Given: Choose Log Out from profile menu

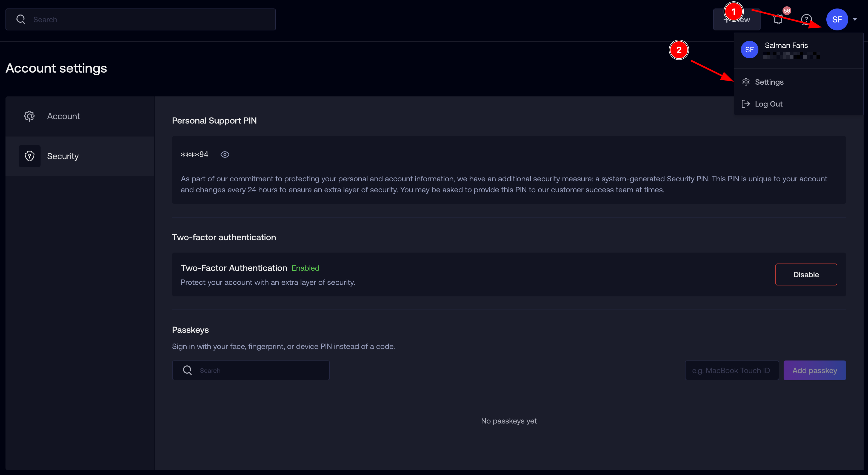Looking at the screenshot, I should pyautogui.click(x=798, y=104).
